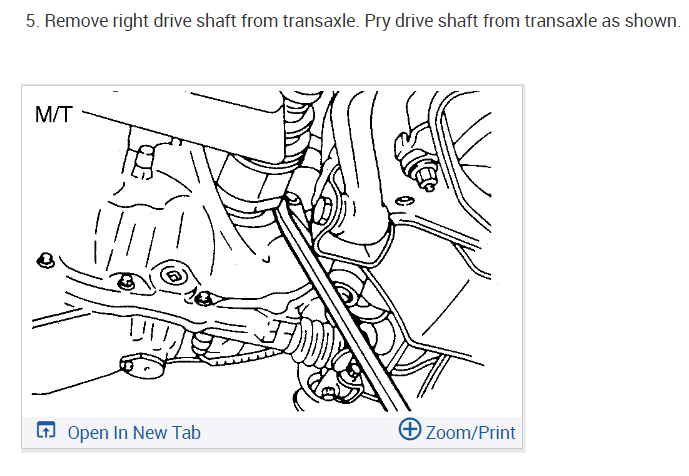Viewport: 689px width, 476px height.
Task: Select the M/T label in the diagram
Action: 54,115
